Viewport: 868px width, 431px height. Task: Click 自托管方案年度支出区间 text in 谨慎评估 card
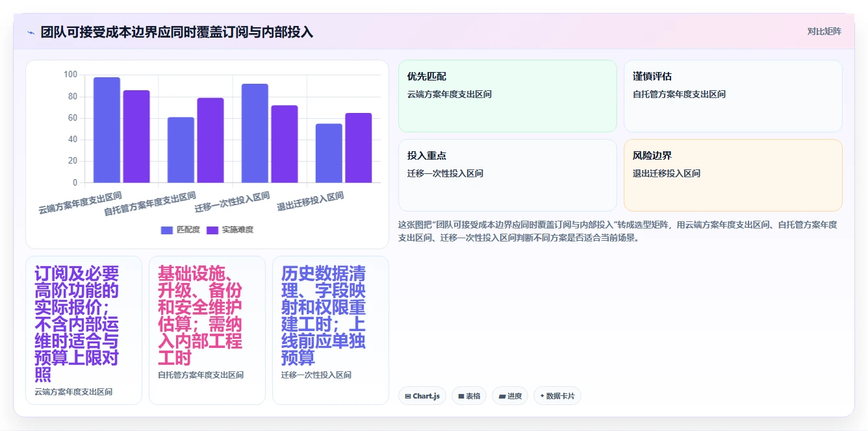click(x=679, y=94)
